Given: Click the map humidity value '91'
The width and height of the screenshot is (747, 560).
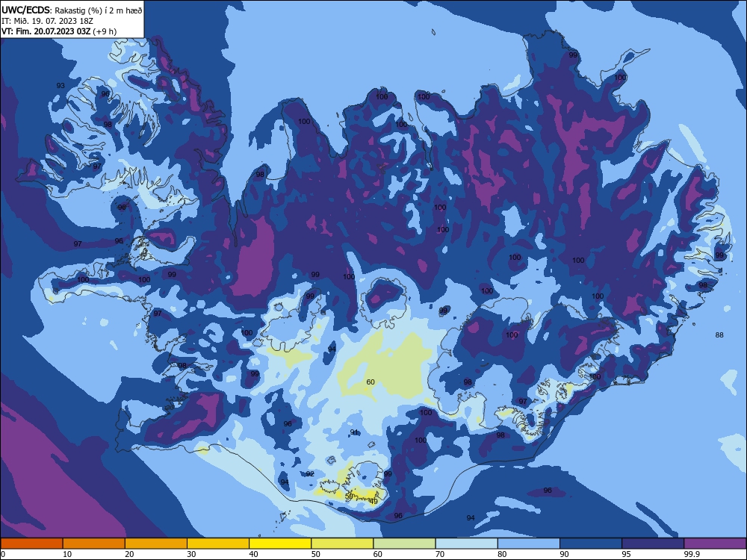Looking at the screenshot, I should (x=354, y=432).
